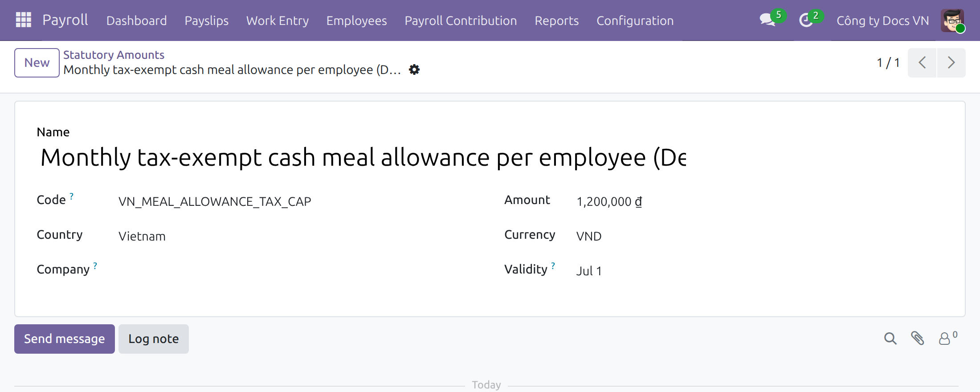
Task: Click the Log note button
Action: 153,339
